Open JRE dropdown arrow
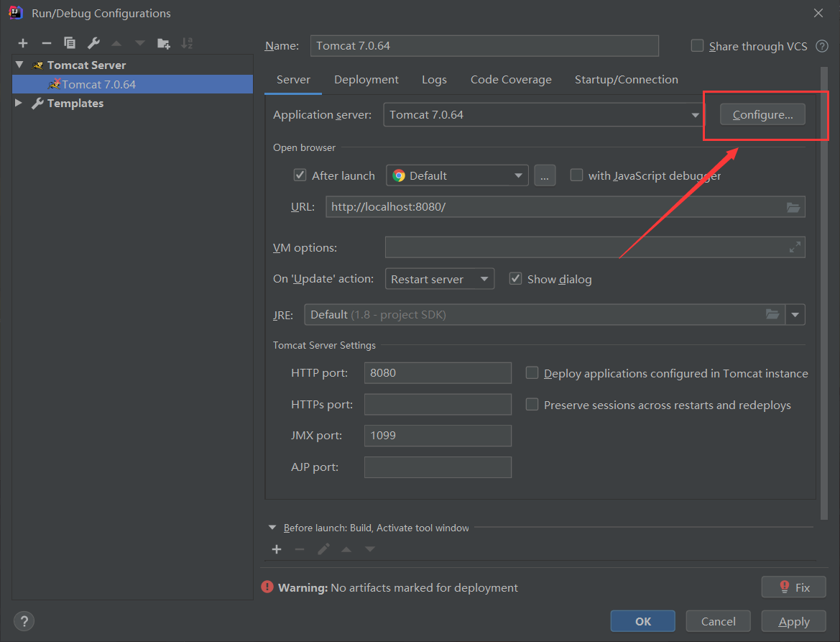This screenshot has height=642, width=840. tap(795, 315)
